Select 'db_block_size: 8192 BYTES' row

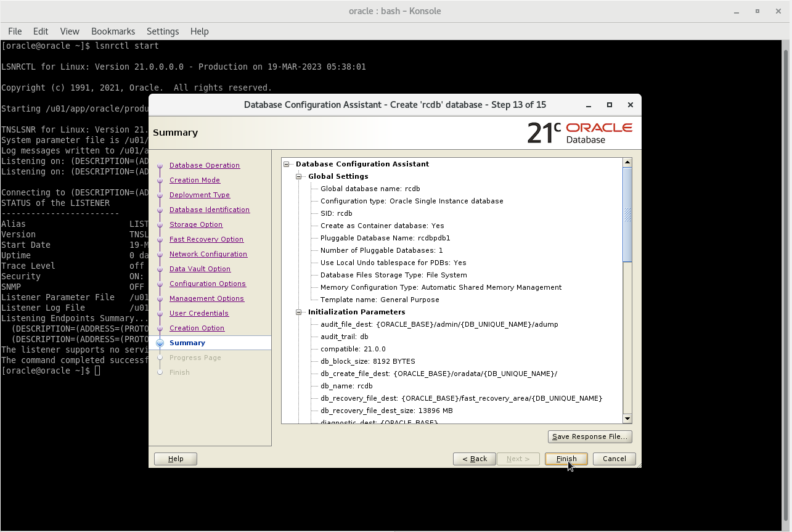click(x=368, y=361)
